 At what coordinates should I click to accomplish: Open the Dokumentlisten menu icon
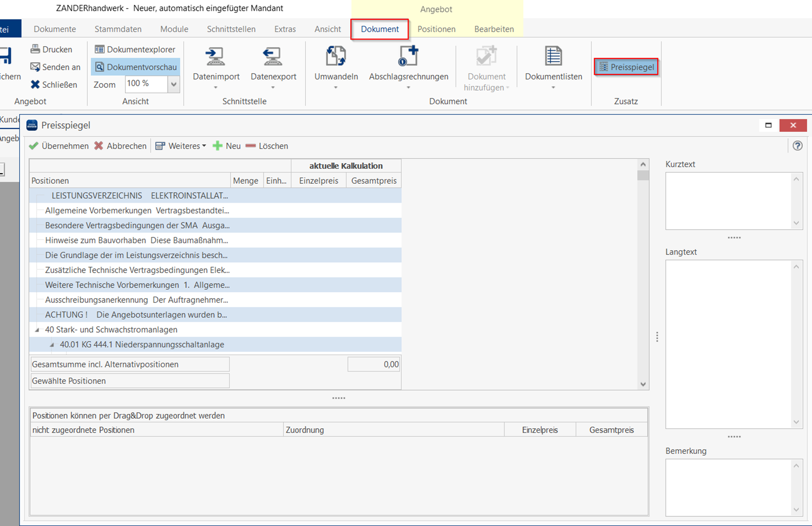553,56
